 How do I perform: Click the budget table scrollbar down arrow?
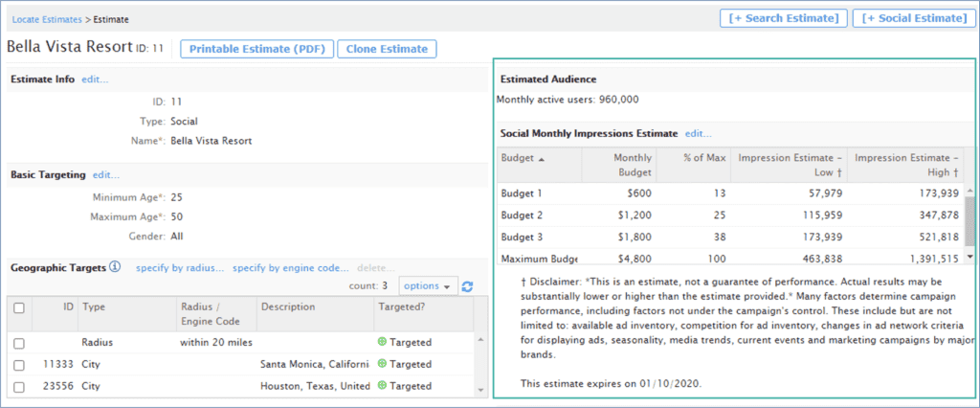970,257
